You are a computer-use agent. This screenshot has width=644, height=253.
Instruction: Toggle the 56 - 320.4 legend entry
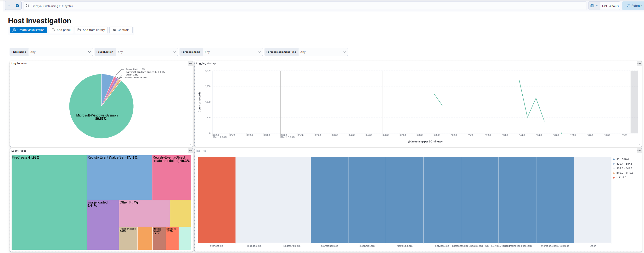click(622, 159)
